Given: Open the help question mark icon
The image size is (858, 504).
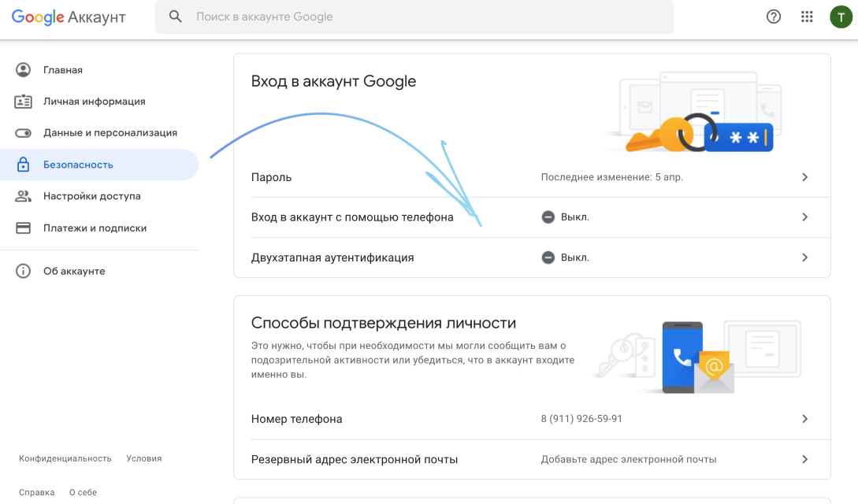Looking at the screenshot, I should coord(773,17).
